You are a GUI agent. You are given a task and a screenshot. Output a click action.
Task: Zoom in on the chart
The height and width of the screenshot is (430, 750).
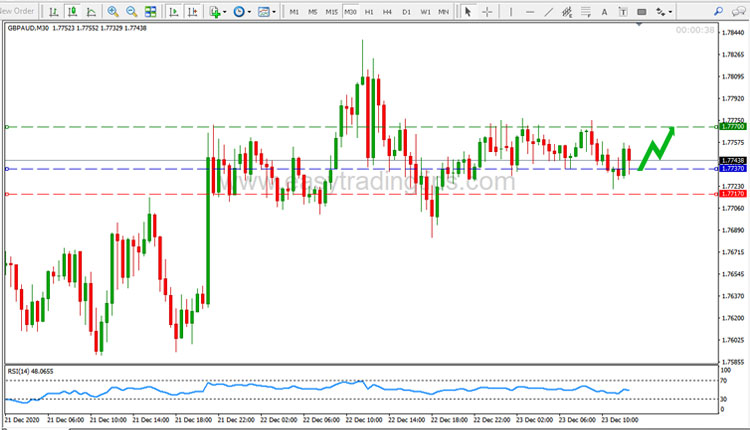[x=113, y=11]
